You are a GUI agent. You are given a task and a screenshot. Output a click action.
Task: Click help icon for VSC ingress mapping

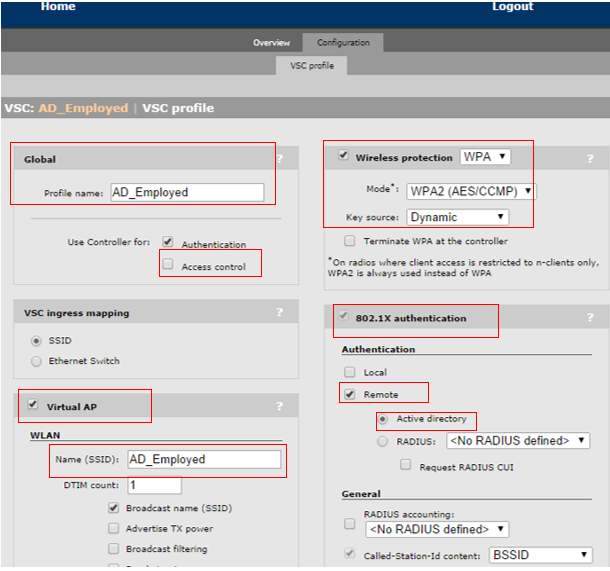[x=279, y=312]
